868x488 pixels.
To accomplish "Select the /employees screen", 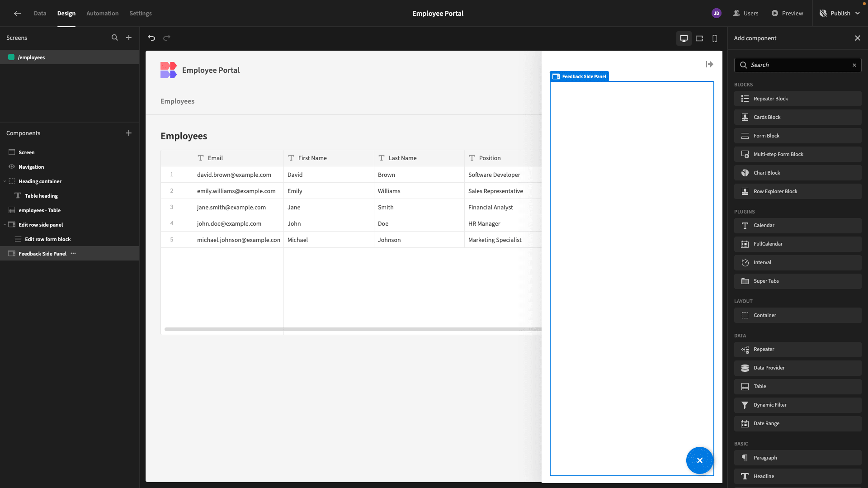I will (x=70, y=57).
